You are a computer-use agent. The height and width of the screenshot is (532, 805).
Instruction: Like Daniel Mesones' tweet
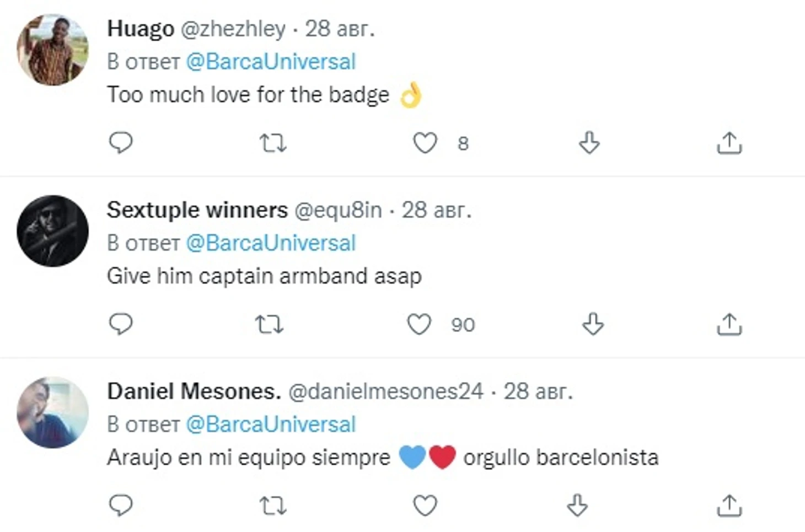tap(425, 505)
